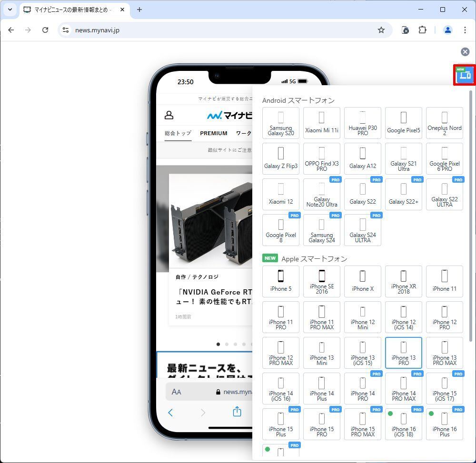
Task: Click the highlighted iPhone 13 PRO device
Action: click(x=404, y=353)
